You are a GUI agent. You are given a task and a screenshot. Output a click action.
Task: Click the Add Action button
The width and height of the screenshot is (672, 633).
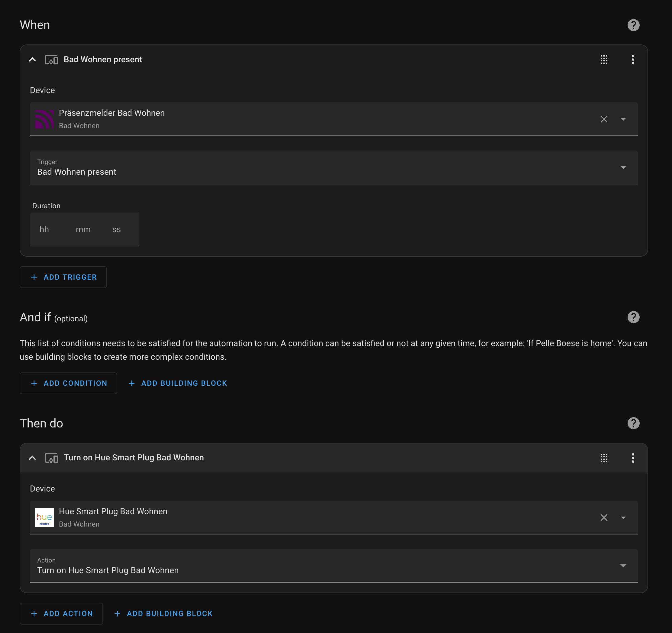coord(61,613)
